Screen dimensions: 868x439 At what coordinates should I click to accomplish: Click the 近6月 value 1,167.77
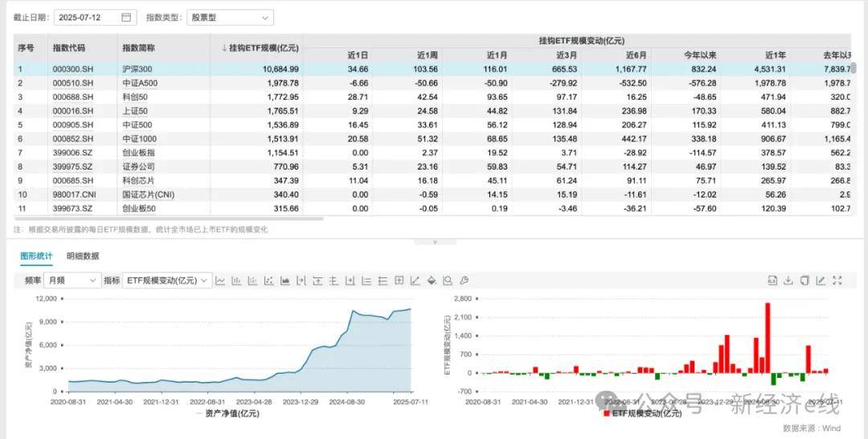point(632,69)
